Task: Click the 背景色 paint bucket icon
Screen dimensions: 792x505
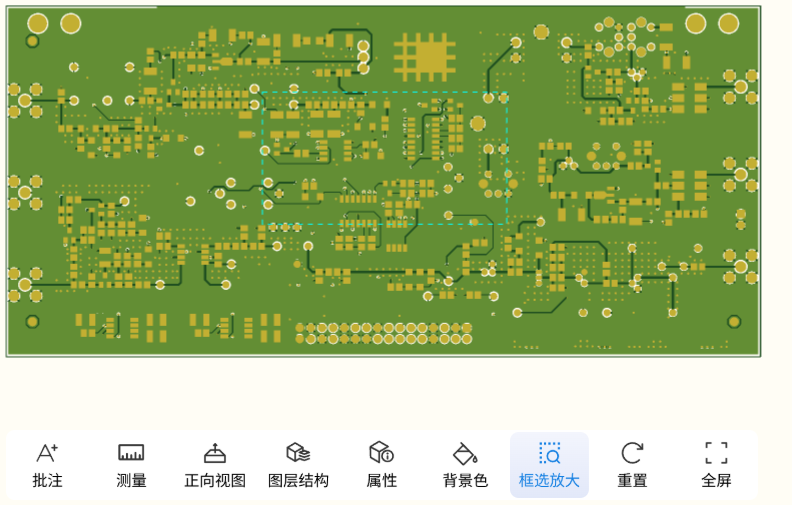Action: point(465,453)
